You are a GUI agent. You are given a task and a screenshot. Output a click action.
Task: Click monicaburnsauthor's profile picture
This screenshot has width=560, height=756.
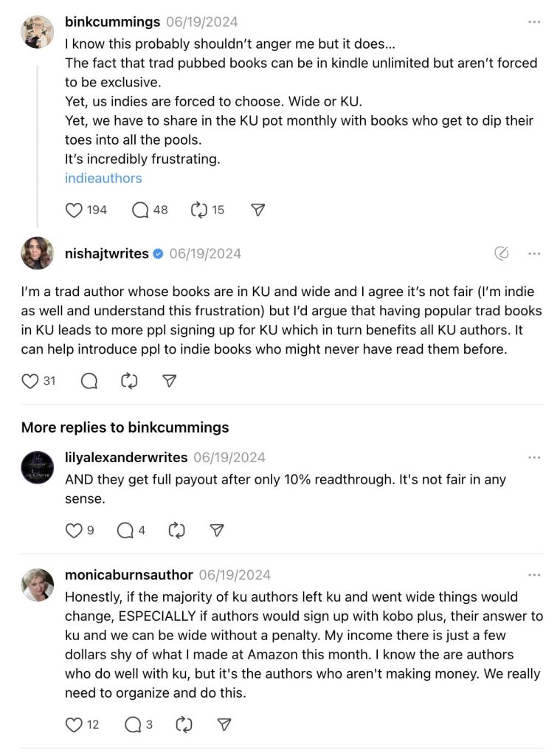pos(37,583)
